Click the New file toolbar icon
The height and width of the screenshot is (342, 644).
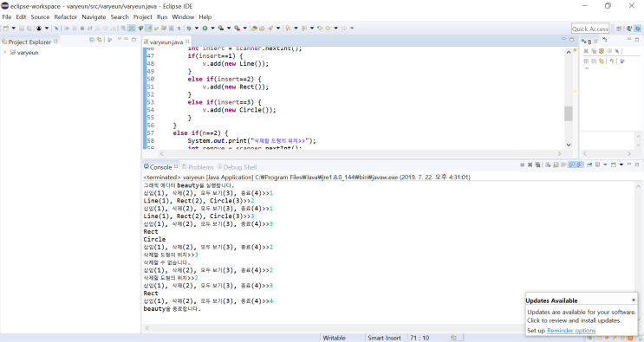pyautogui.click(x=5, y=29)
